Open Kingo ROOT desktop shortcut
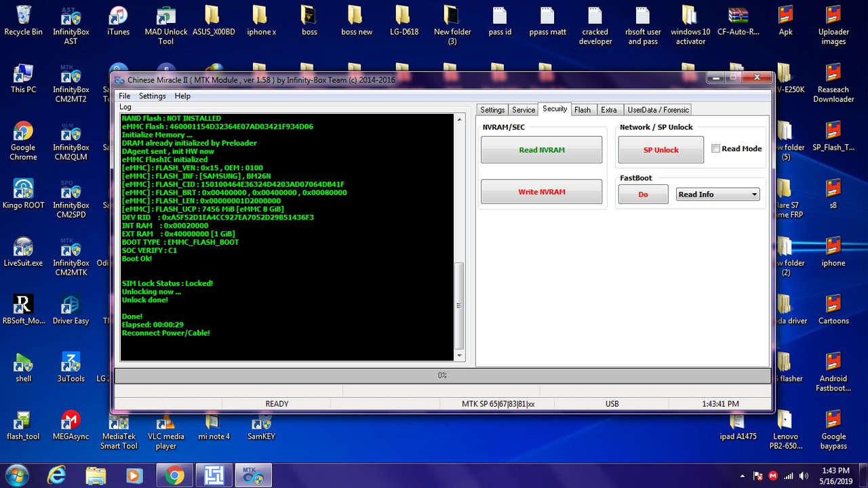 [23, 195]
